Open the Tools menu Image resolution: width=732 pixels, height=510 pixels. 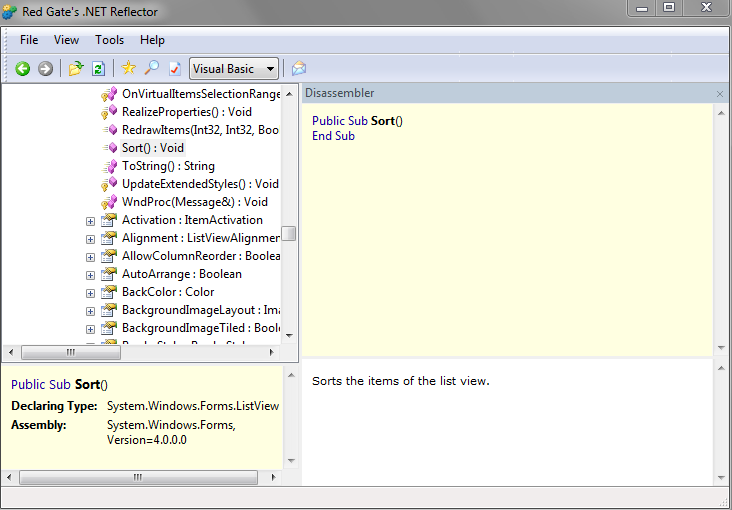110,40
